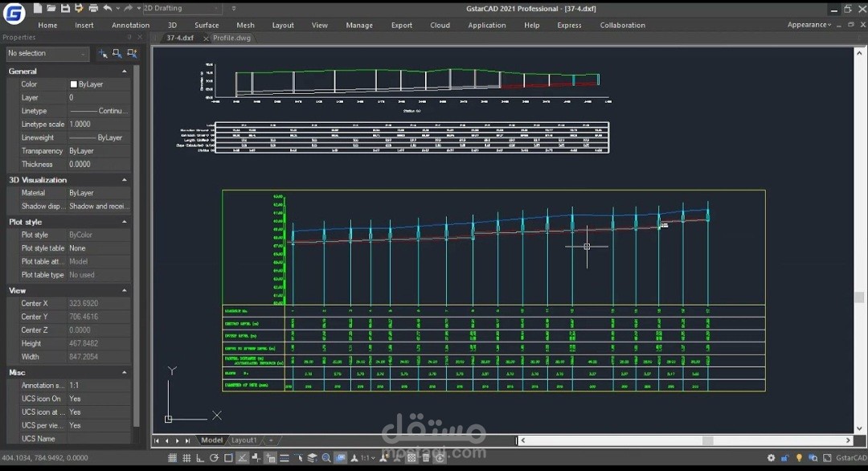Click the Properties panel auto-hide pin

[x=129, y=37]
